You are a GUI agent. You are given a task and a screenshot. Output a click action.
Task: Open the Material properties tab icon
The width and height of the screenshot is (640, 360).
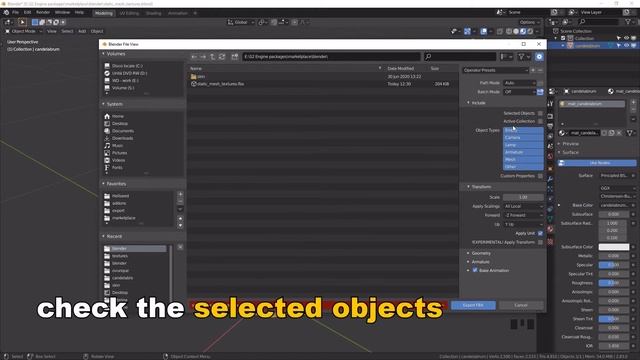click(x=550, y=229)
